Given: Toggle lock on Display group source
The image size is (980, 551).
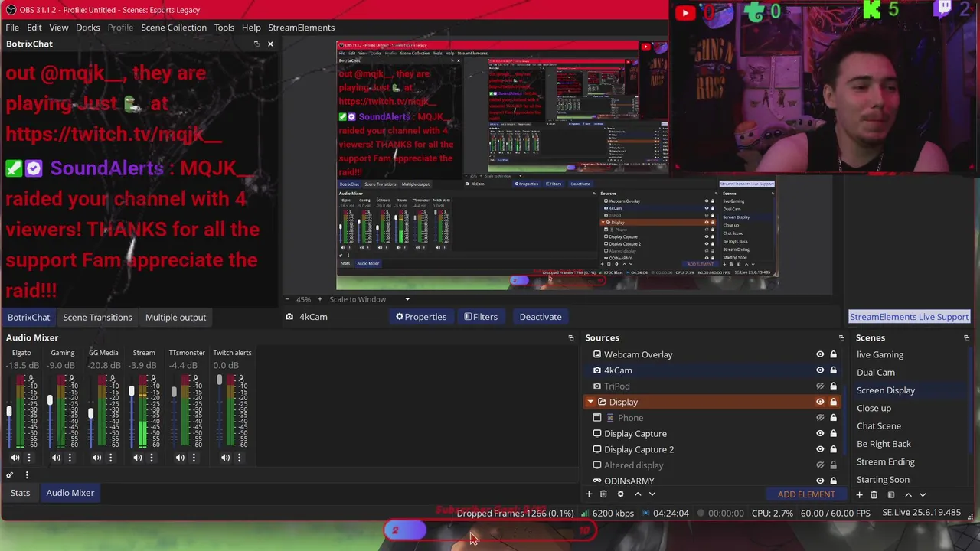Looking at the screenshot, I should (834, 402).
